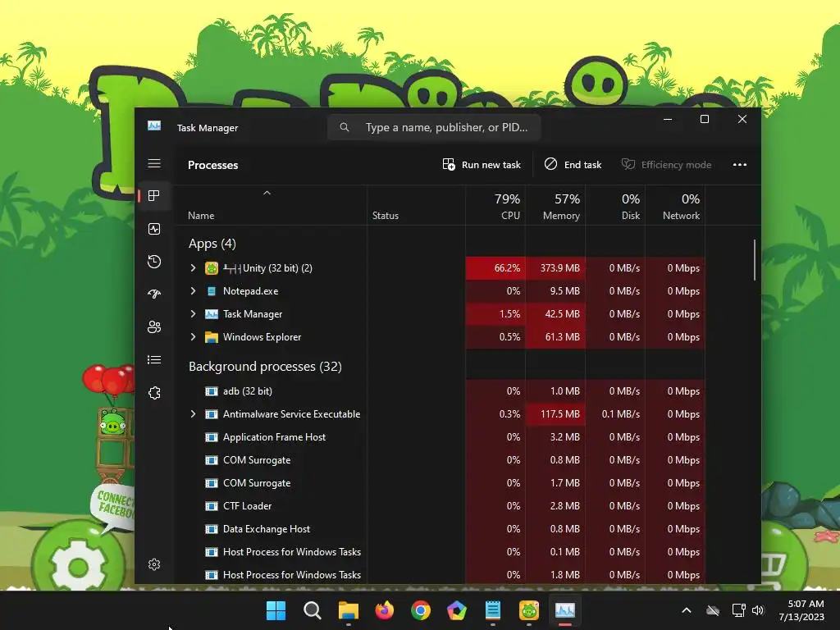Expand the Unity (32 bit) process group
The width and height of the screenshot is (840, 630).
[x=194, y=268]
